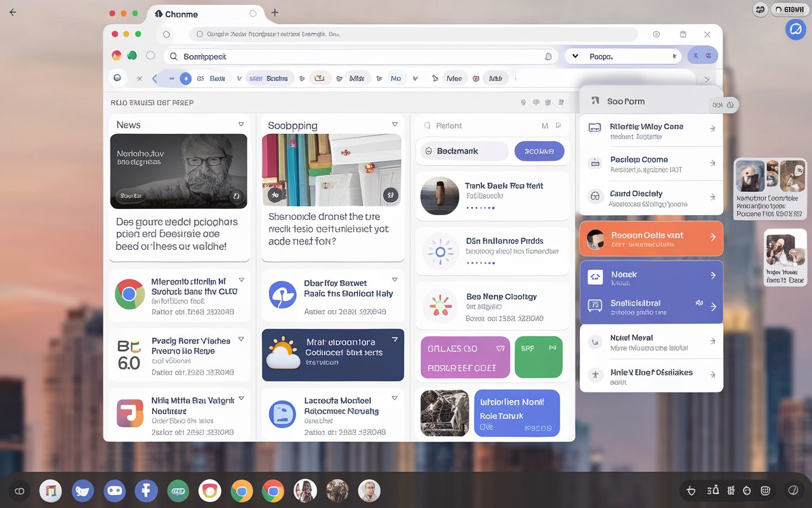Expand the News card dropdown arrow
Viewport: 812px width, 508px height.
coord(241,124)
